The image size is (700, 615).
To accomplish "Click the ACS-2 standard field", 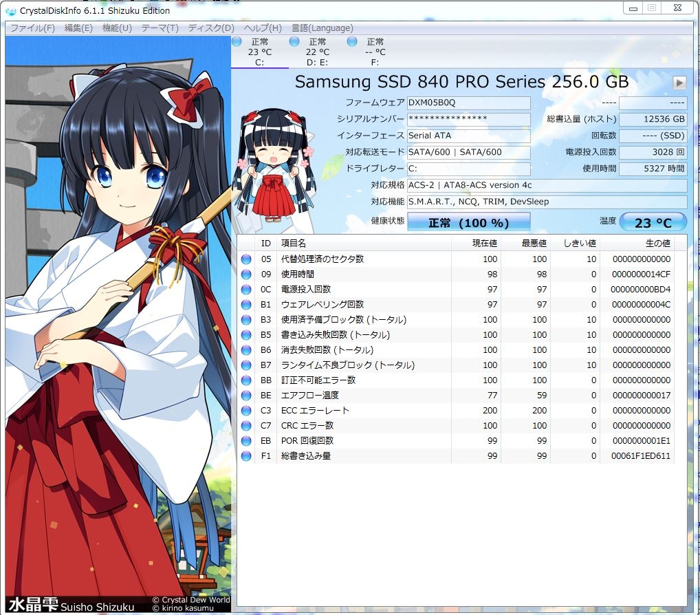I will (x=547, y=185).
